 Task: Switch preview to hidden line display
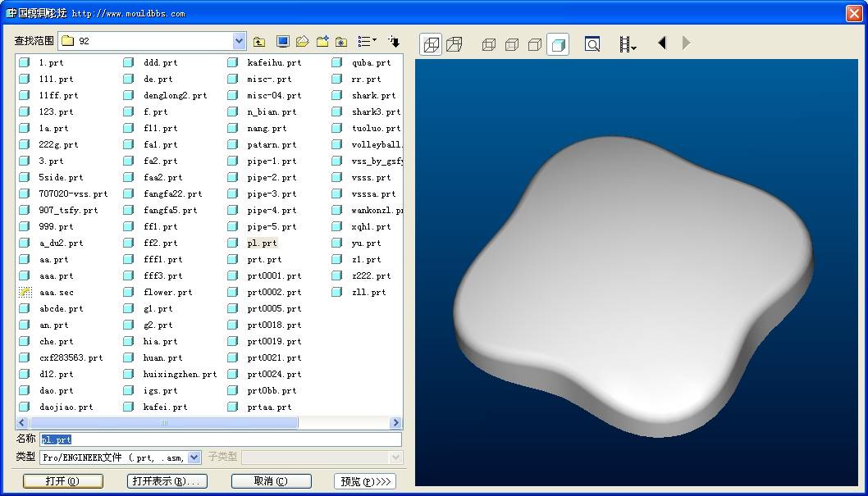512,44
